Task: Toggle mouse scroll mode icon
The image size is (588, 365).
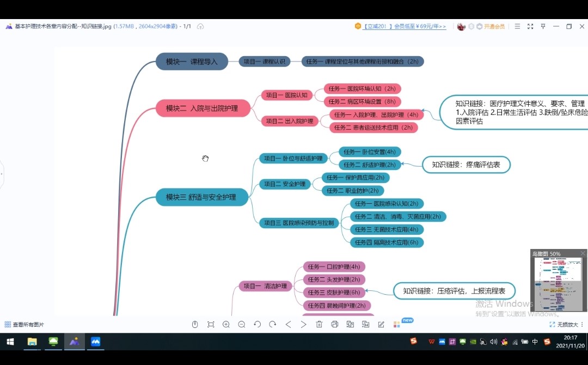Action: [195, 325]
